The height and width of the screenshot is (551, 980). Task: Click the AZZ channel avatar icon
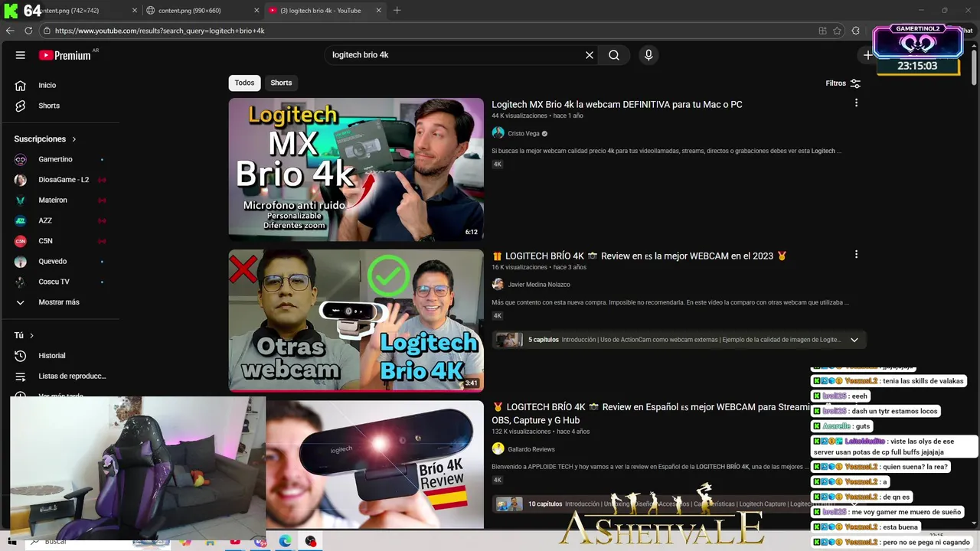click(21, 220)
